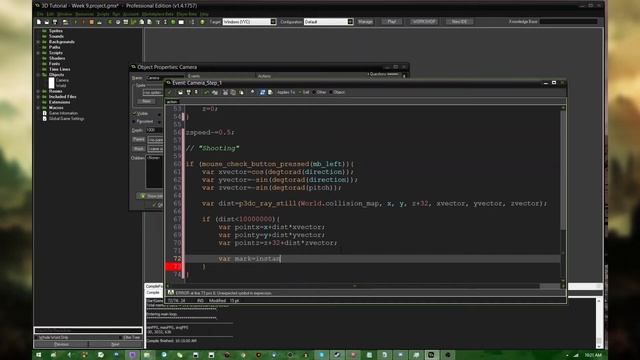Click the New IDE button
640x360 pixels.
459,22
